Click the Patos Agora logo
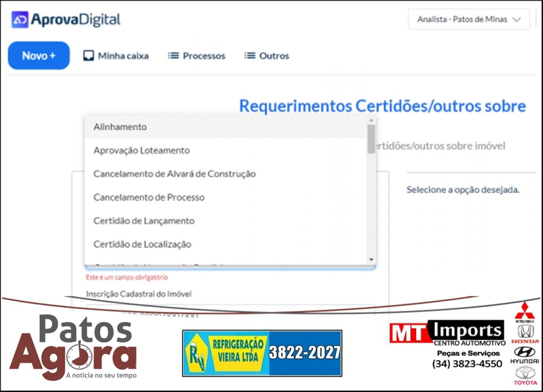 73,347
